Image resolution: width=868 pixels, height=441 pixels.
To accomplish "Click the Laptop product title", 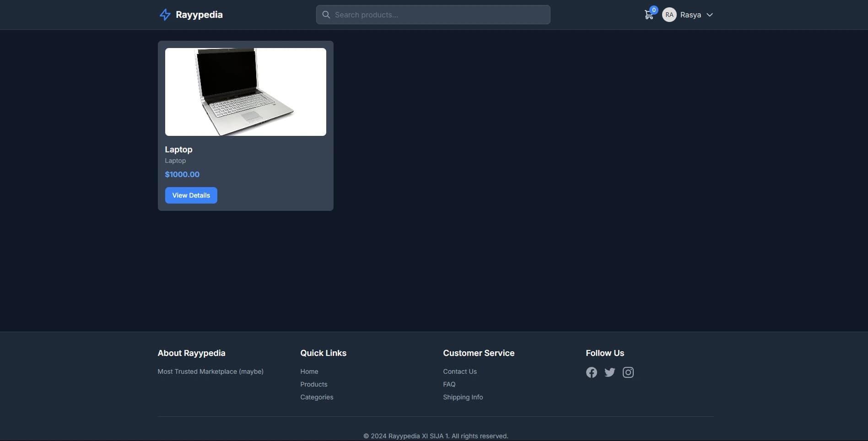I will tap(178, 149).
